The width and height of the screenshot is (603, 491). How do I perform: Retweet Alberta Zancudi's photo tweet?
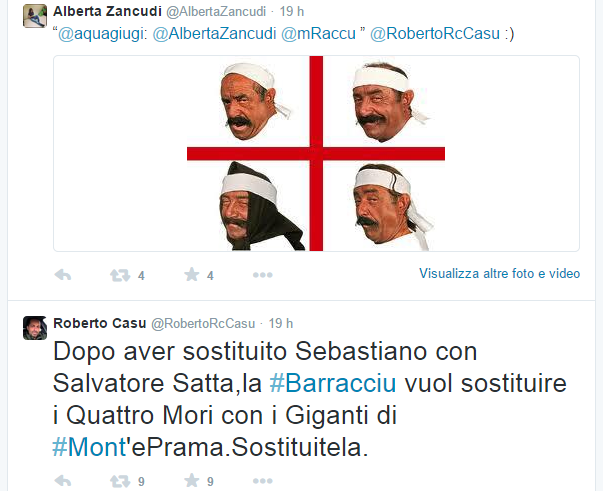click(120, 275)
